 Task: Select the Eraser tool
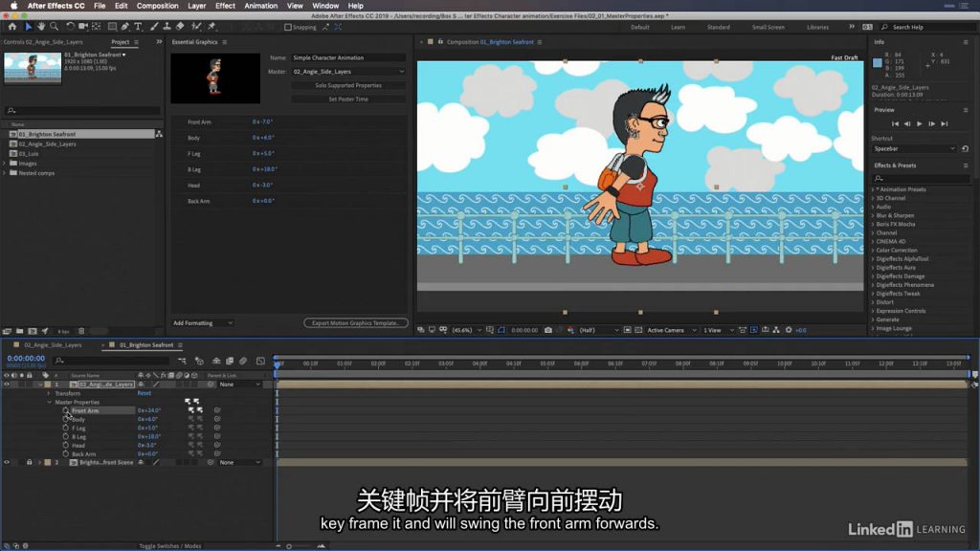180,27
